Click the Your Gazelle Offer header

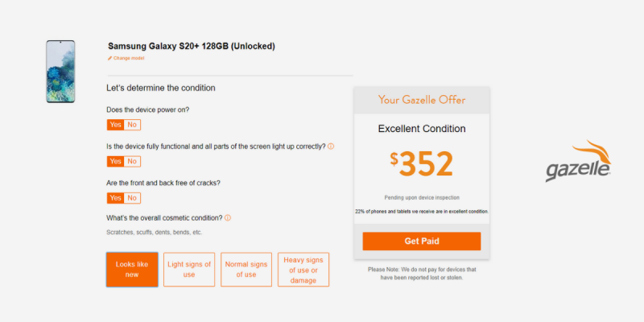click(x=421, y=100)
